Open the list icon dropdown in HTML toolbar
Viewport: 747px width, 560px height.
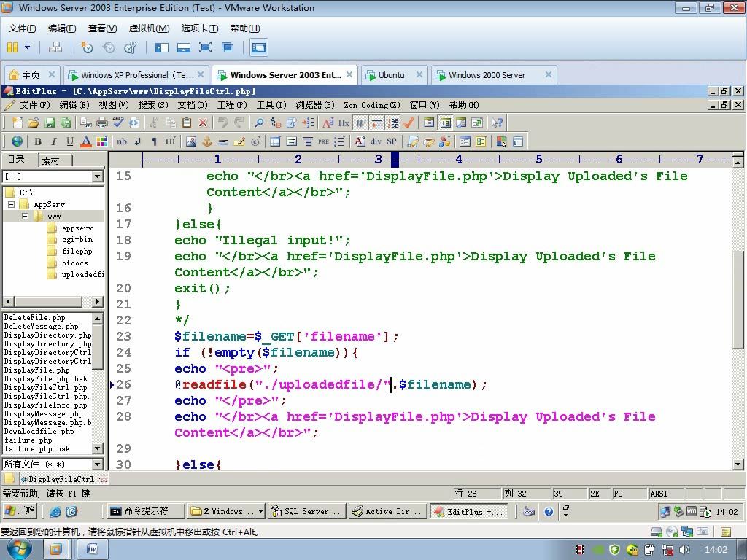(x=339, y=141)
